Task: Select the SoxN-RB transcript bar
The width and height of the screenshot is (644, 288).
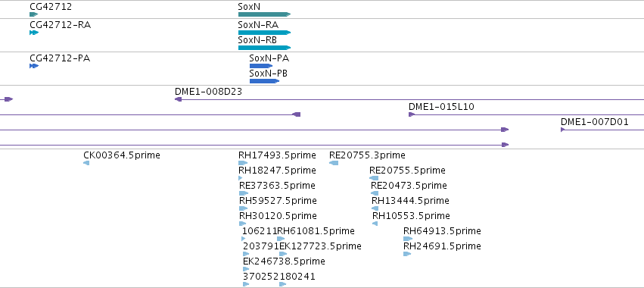Action: pyautogui.click(x=265, y=48)
